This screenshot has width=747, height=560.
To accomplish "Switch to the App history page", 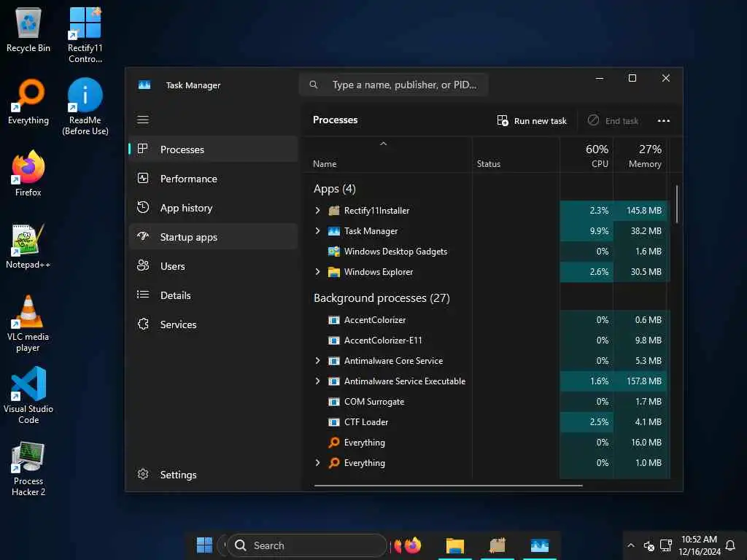I will (x=213, y=208).
